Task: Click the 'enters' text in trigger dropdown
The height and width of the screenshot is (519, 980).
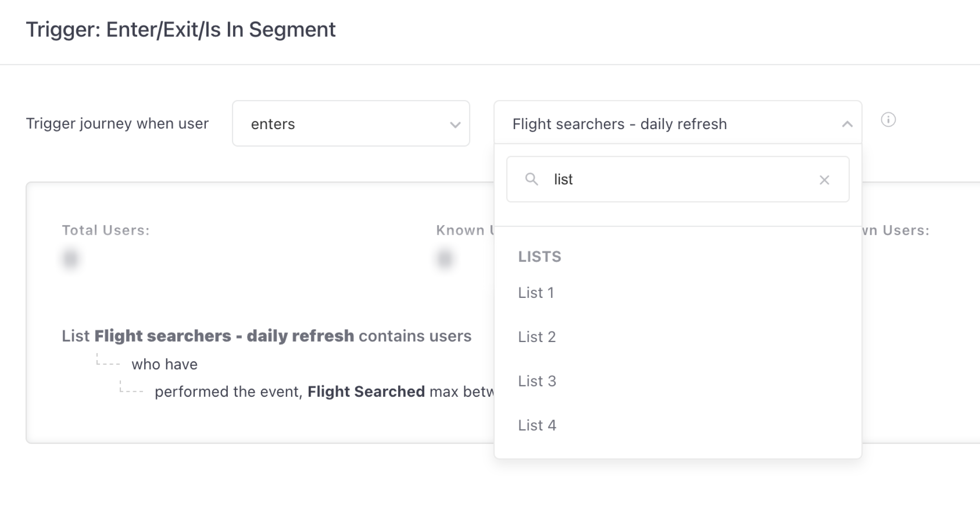Action: 273,124
